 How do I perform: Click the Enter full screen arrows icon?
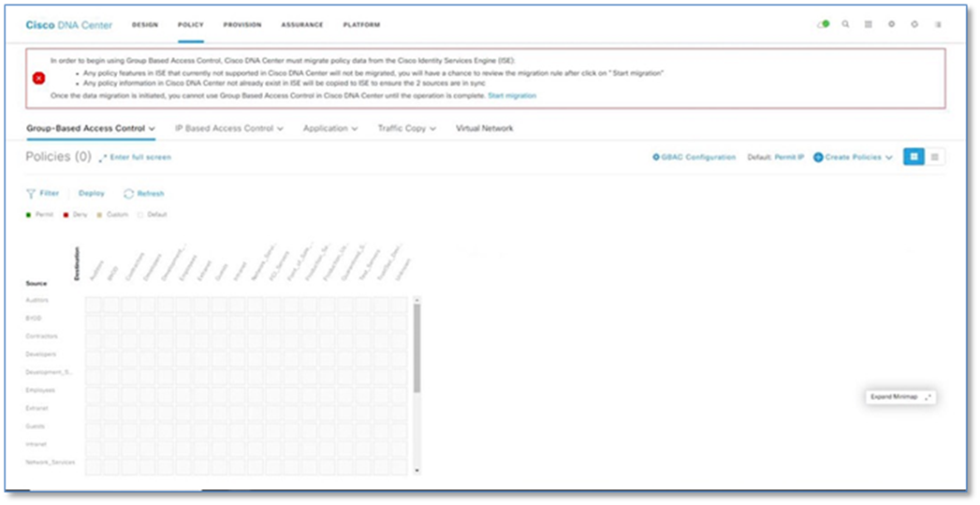pos(103,157)
